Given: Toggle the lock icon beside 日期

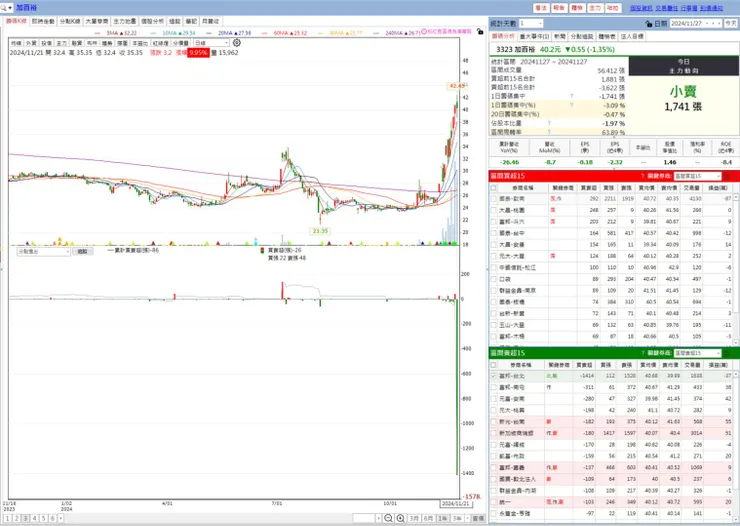Looking at the screenshot, I should (x=648, y=24).
